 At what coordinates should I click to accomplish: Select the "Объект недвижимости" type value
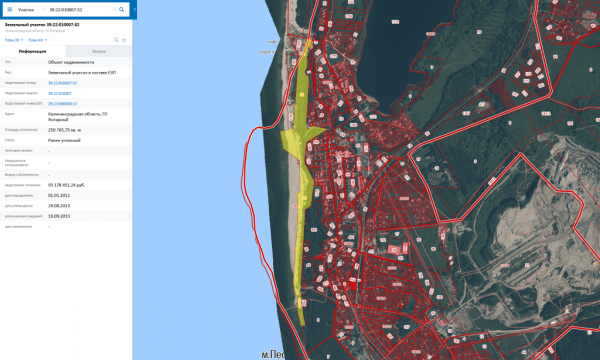pyautogui.click(x=71, y=62)
